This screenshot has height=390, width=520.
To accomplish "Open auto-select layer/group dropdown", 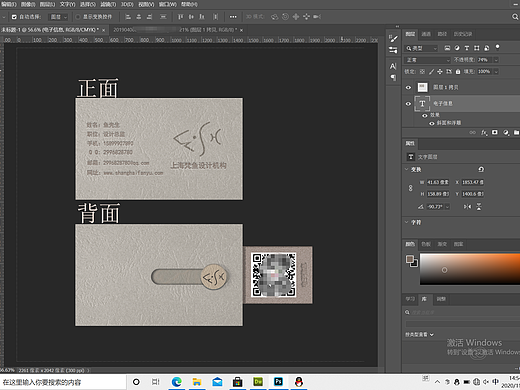I will 58,17.
